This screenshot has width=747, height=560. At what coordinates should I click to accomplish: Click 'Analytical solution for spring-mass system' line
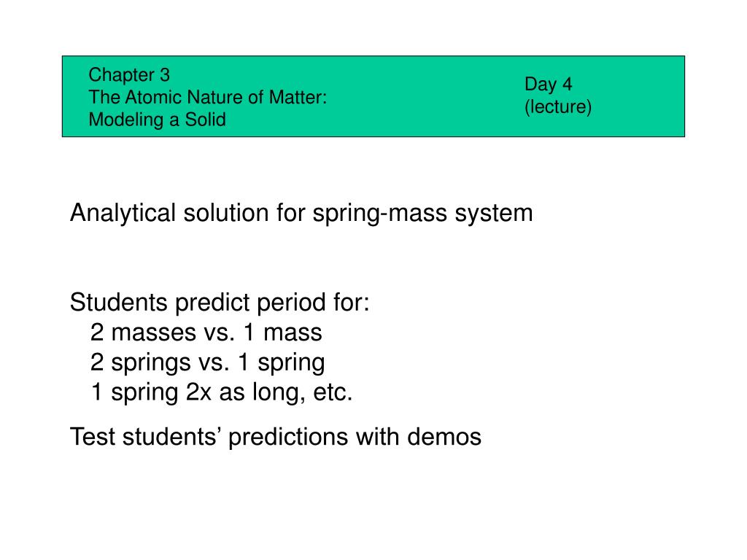point(301,213)
